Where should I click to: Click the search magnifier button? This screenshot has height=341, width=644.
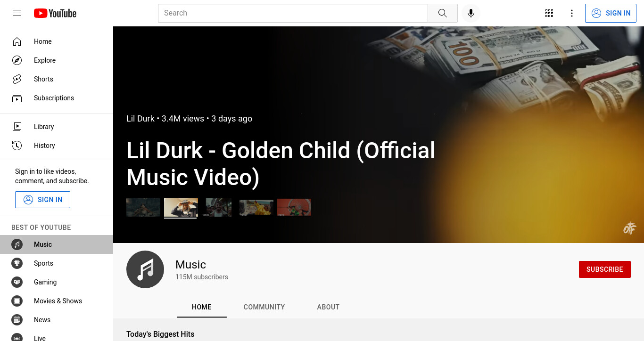coord(442,13)
